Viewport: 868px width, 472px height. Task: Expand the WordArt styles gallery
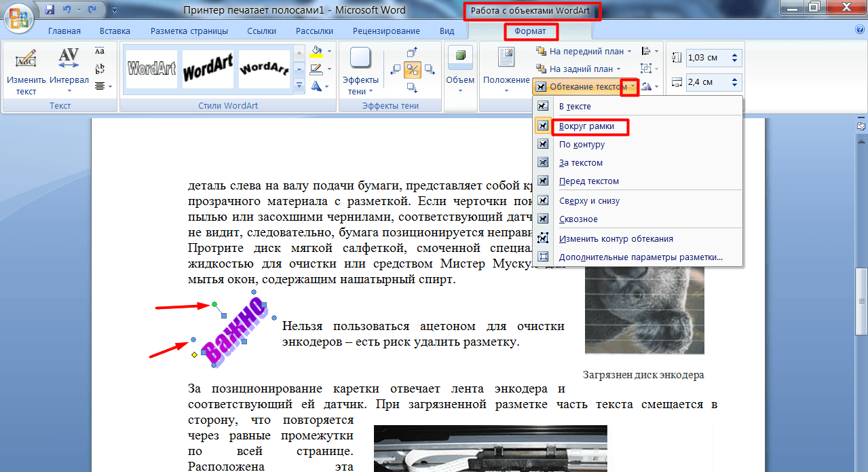click(299, 86)
